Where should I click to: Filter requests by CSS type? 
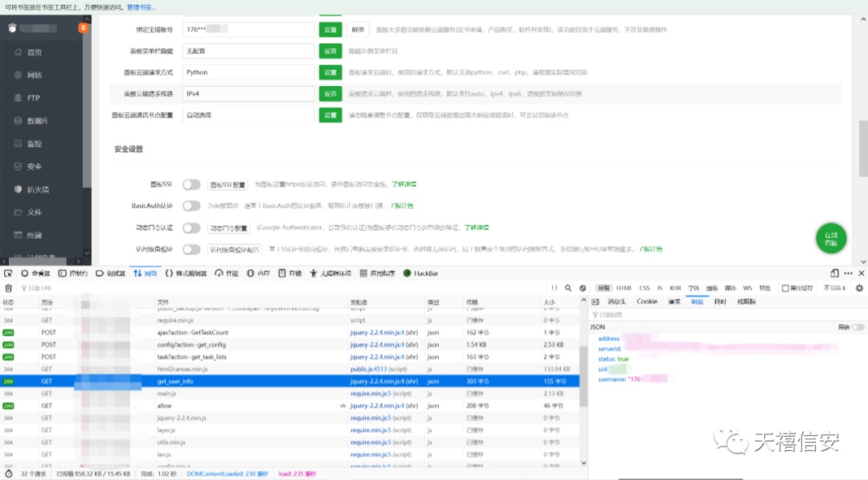(645, 288)
